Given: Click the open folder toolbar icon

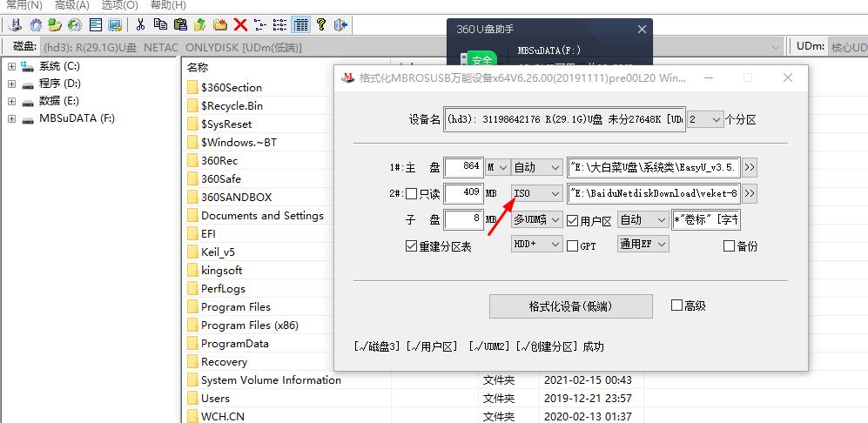Looking at the screenshot, I should pyautogui.click(x=54, y=24).
